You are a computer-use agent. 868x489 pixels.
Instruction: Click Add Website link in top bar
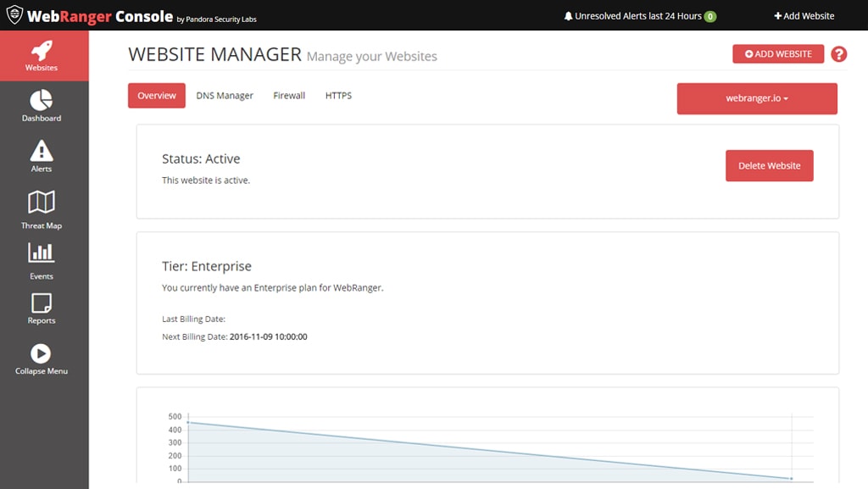pyautogui.click(x=804, y=16)
